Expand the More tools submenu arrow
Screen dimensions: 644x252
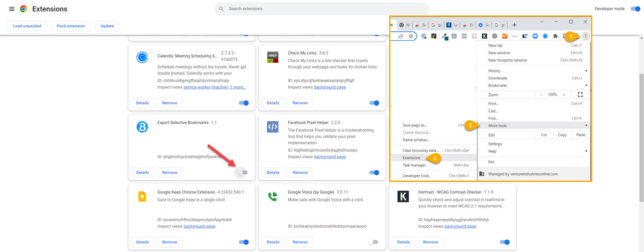point(586,125)
